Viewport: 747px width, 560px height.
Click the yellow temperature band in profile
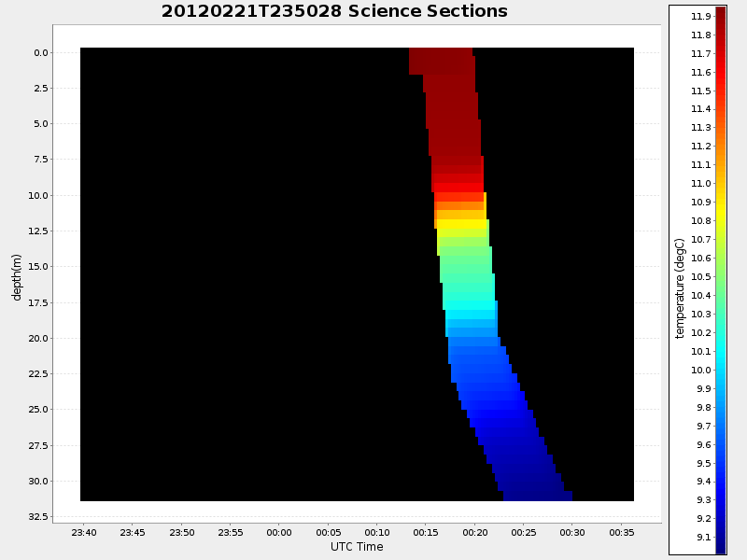pos(461,225)
